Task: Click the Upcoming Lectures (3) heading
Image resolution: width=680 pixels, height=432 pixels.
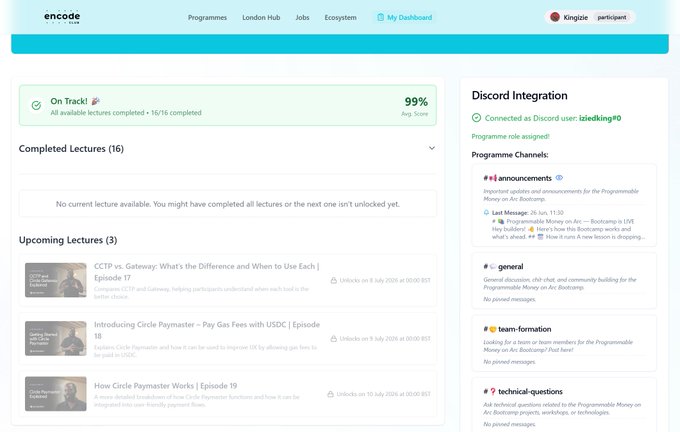Action: (x=68, y=240)
